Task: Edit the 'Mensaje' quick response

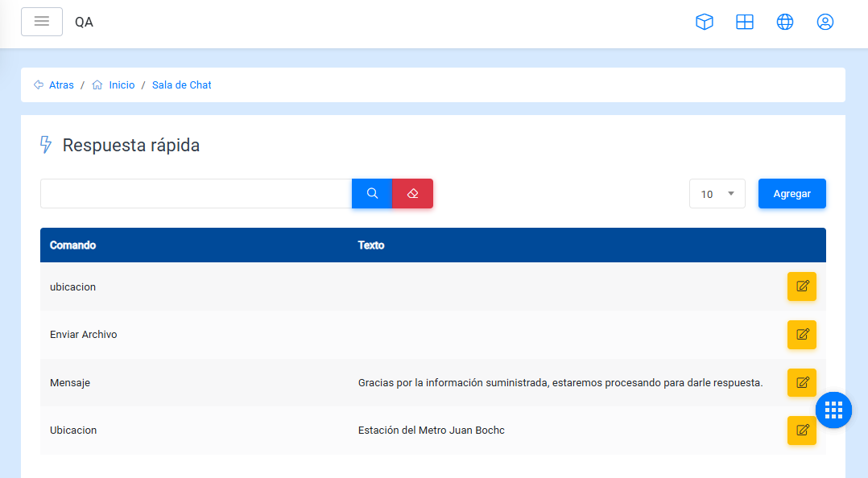Action: [801, 383]
